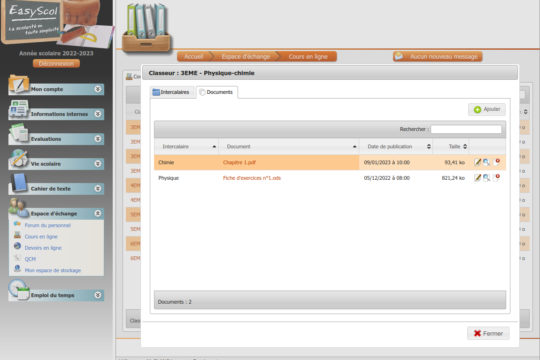The image size is (540, 360).
Task: Click the Mon compte folder icon
Action: click(19, 84)
